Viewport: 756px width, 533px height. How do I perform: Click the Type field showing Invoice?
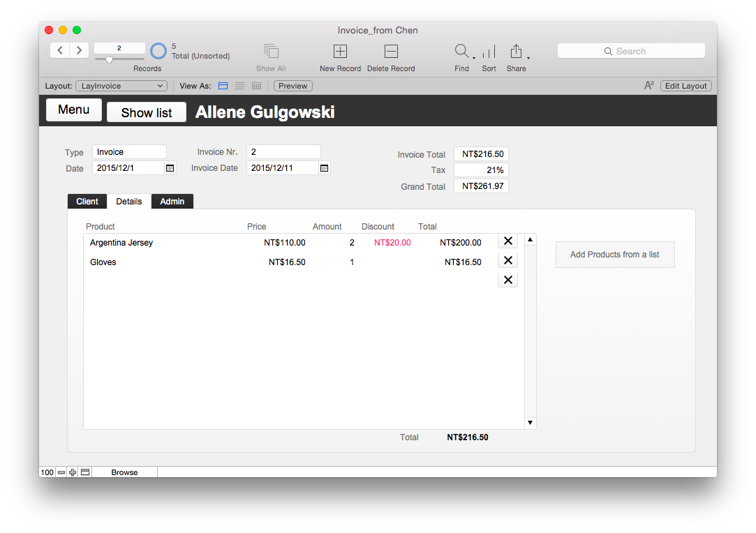[x=129, y=152]
